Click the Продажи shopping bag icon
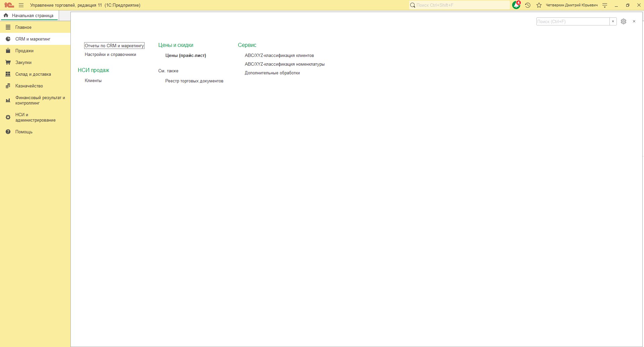Screen dimensions: 644x347 pyautogui.click(x=8, y=51)
